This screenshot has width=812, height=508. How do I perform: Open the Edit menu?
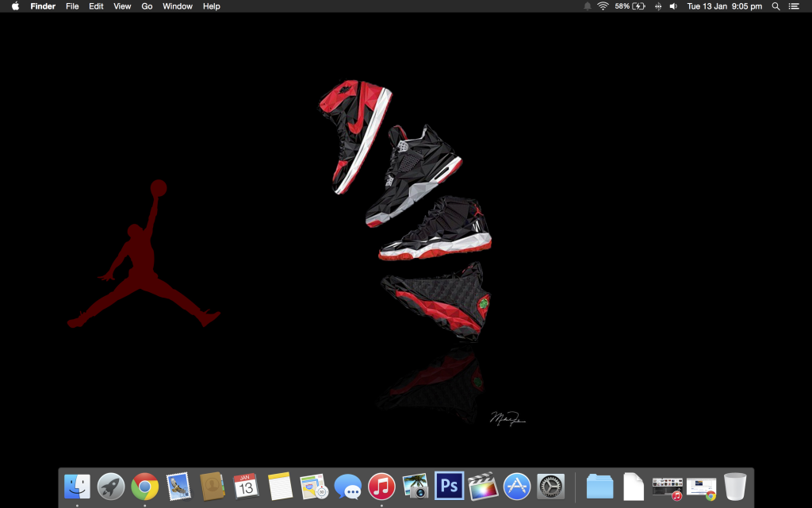[x=96, y=6]
